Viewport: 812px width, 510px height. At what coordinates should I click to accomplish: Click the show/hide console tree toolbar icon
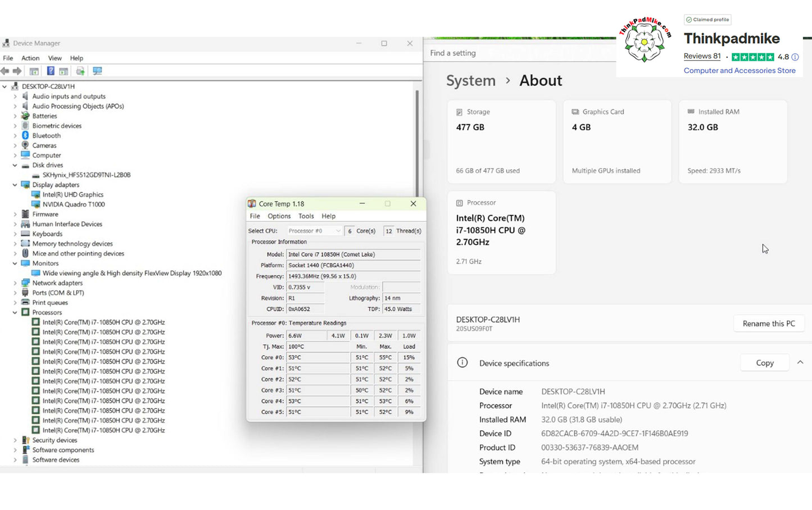point(34,71)
